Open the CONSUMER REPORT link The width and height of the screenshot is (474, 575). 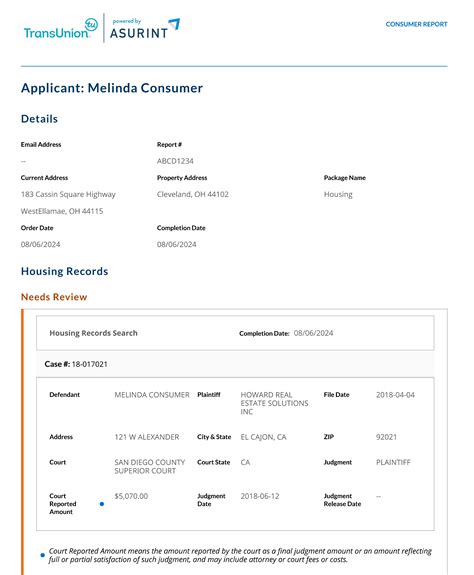(x=416, y=24)
